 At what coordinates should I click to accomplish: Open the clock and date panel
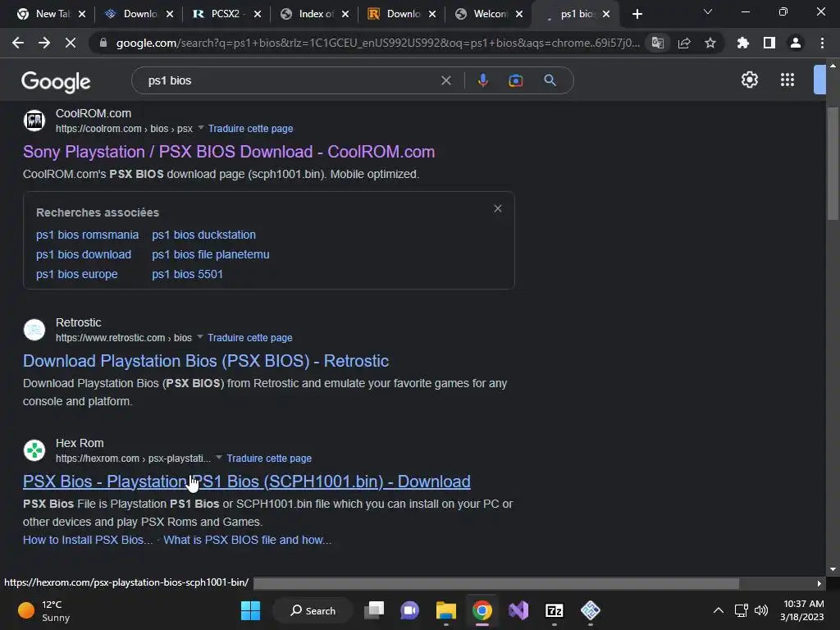tap(802, 610)
